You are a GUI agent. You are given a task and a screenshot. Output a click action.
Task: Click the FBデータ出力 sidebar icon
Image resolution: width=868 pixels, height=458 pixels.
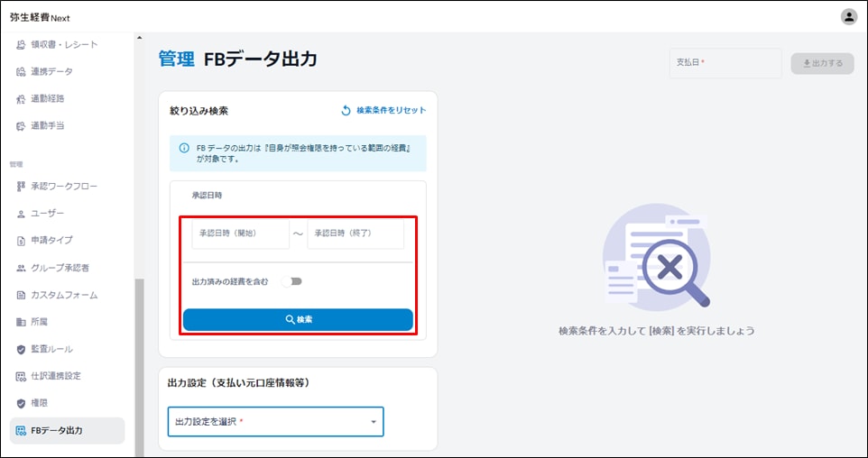click(x=21, y=430)
